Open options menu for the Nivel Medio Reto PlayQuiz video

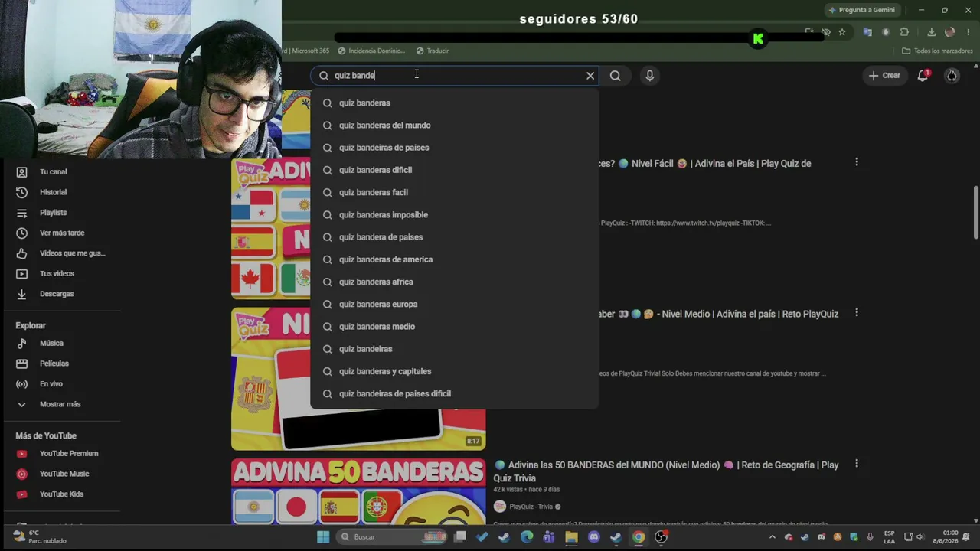[x=857, y=313]
